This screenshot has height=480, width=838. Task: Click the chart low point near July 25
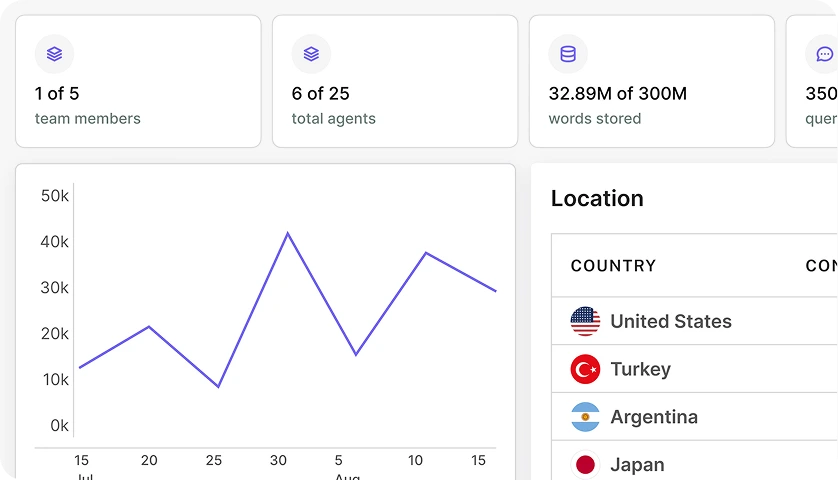(x=218, y=386)
